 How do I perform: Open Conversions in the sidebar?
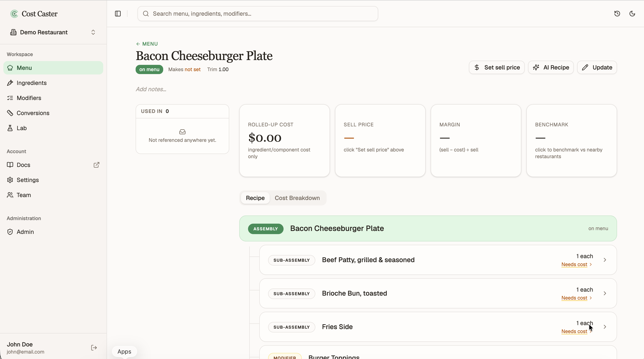click(53, 113)
